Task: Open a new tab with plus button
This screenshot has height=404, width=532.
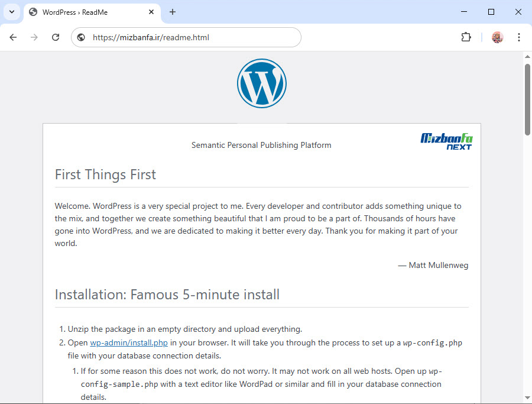Action: pos(173,12)
